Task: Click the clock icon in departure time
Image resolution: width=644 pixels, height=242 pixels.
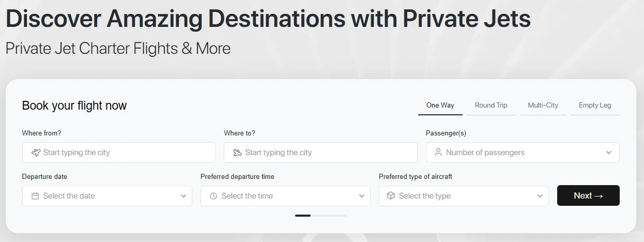Action: coord(213,196)
